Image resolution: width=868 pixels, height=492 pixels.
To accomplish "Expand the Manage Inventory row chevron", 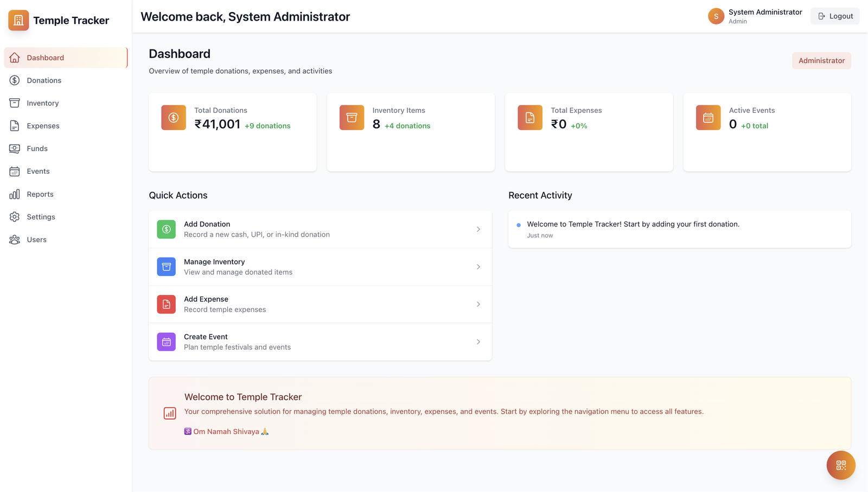I will pyautogui.click(x=478, y=267).
